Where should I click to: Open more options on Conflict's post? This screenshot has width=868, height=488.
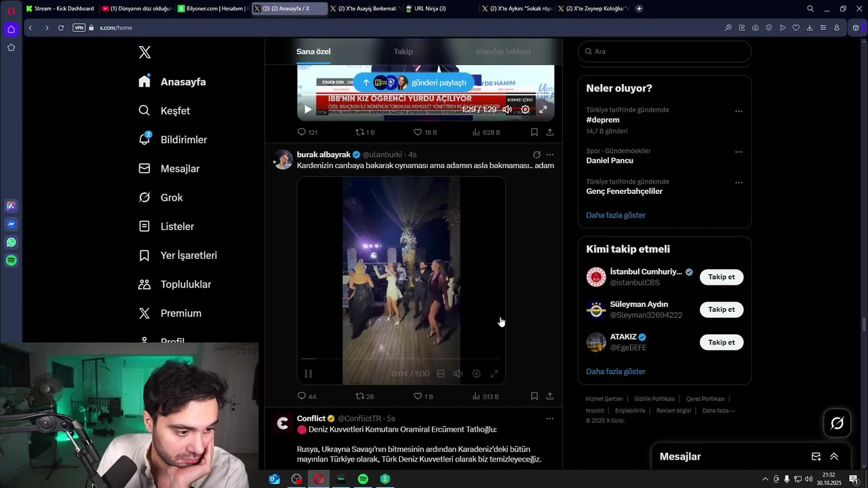(550, 418)
